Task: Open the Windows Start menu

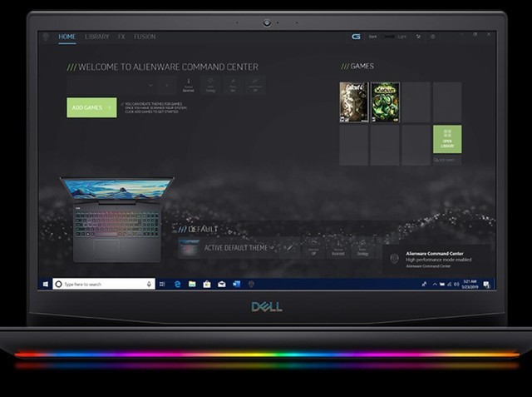Action: pyautogui.click(x=46, y=285)
